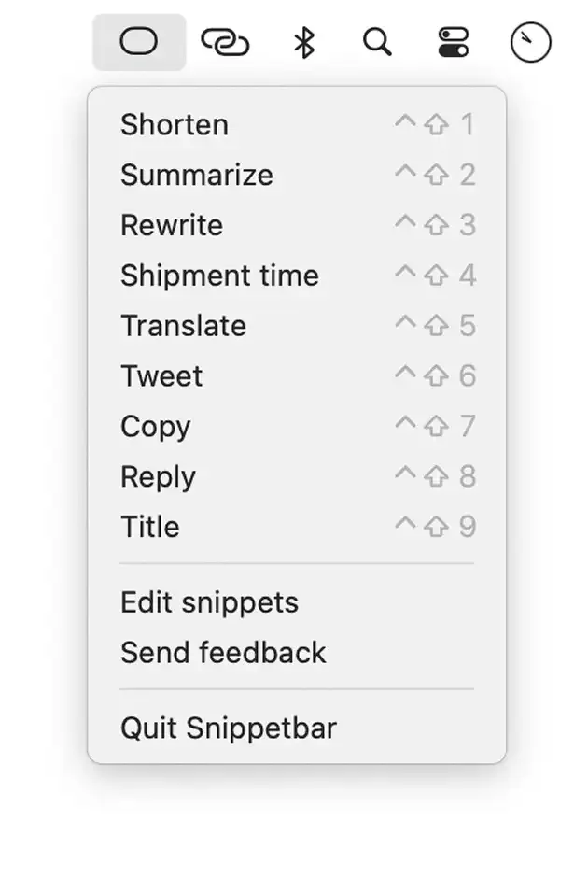Click the clock icon at the far right
Image resolution: width=588 pixels, height=877 pixels.
pyautogui.click(x=529, y=41)
